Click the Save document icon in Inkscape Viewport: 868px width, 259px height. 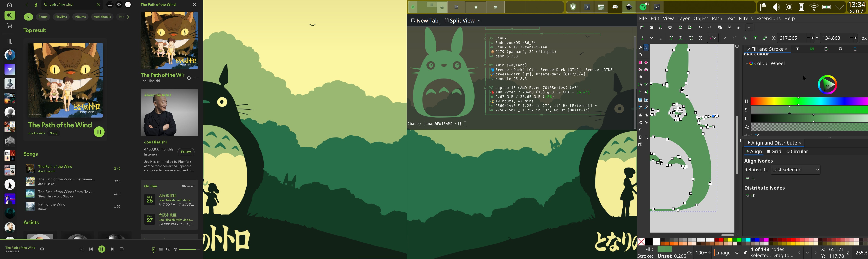(661, 28)
